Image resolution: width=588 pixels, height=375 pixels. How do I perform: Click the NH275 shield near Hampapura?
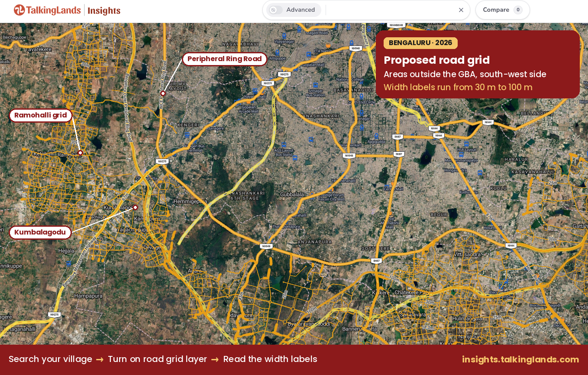pos(54,315)
